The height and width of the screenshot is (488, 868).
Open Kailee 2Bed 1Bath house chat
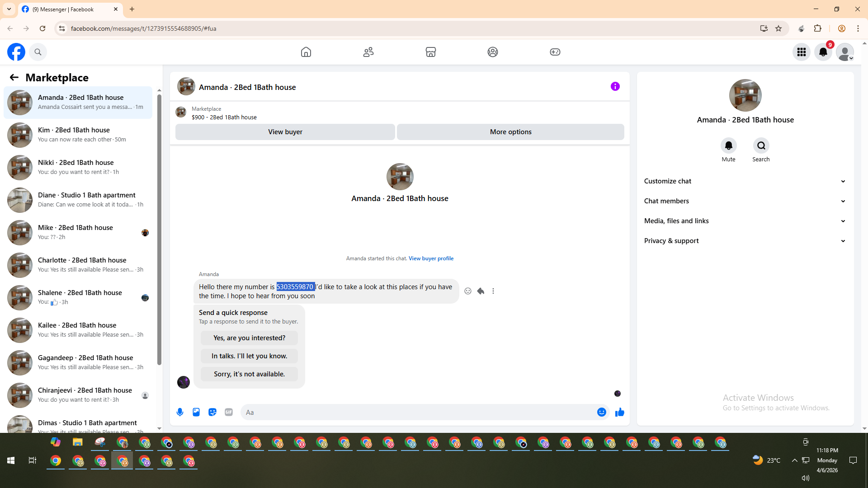coord(78,330)
